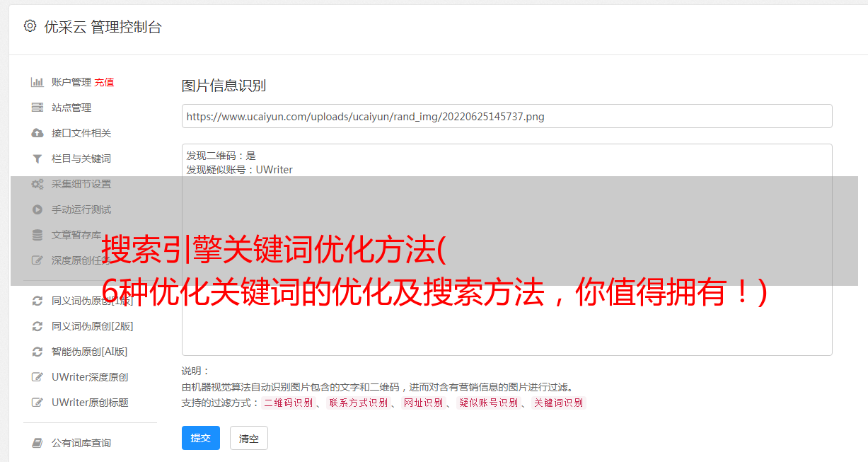This screenshot has height=462, width=868.
Task: Click the cloud upload icon for 接口文件相关
Action: click(37, 133)
